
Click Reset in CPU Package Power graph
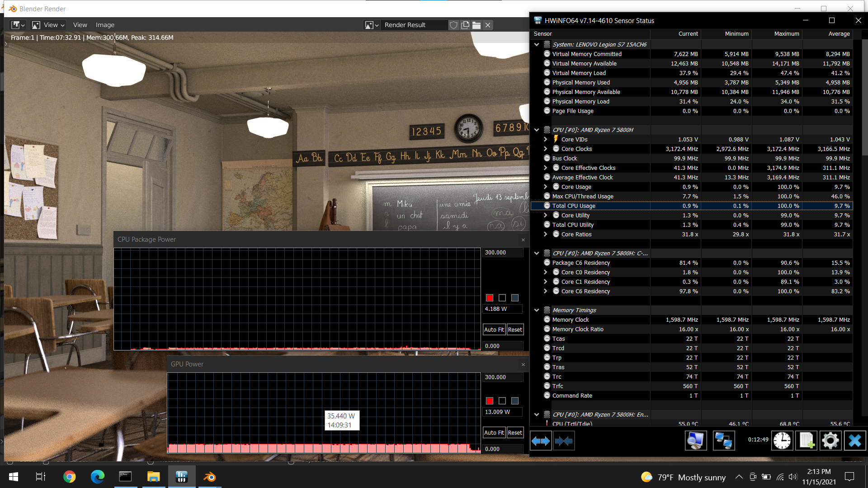[x=515, y=329]
